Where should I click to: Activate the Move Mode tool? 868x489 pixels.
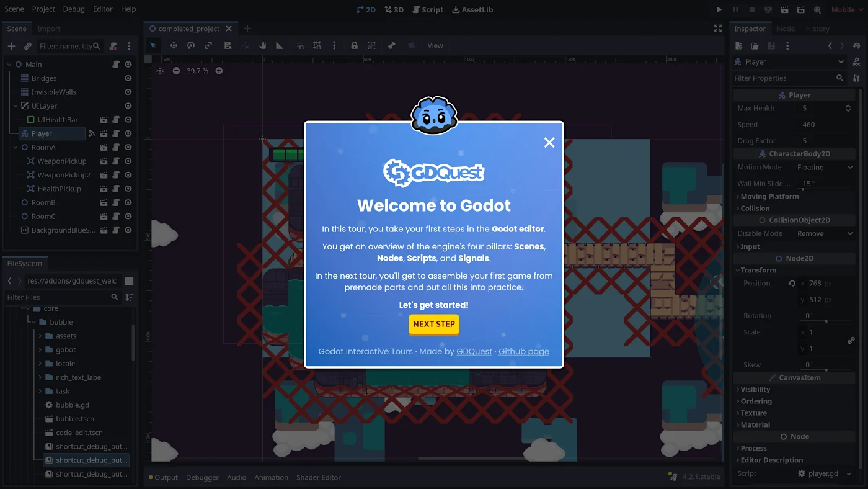click(174, 45)
